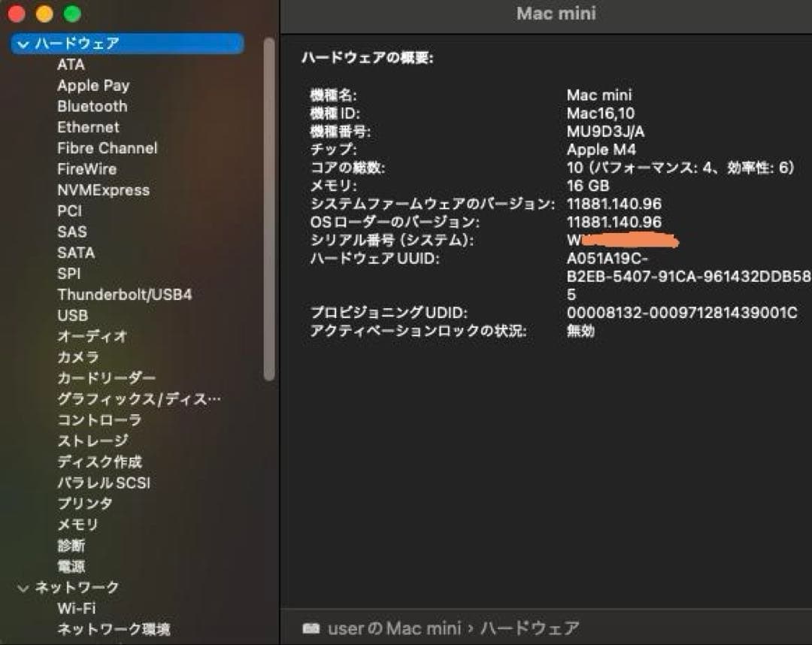This screenshot has width=812, height=645.
Task: Select ディスク作成 in the sidebar
Action: coord(99,462)
